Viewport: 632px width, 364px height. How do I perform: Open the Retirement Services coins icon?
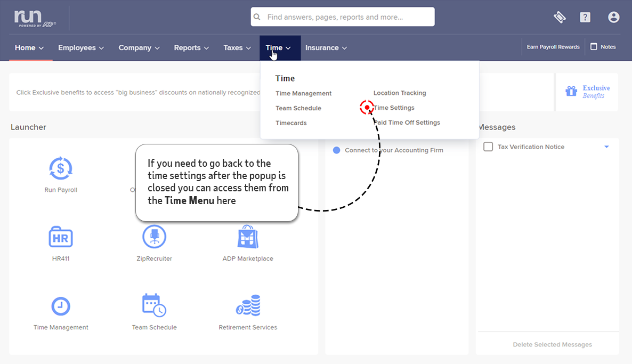click(x=248, y=306)
